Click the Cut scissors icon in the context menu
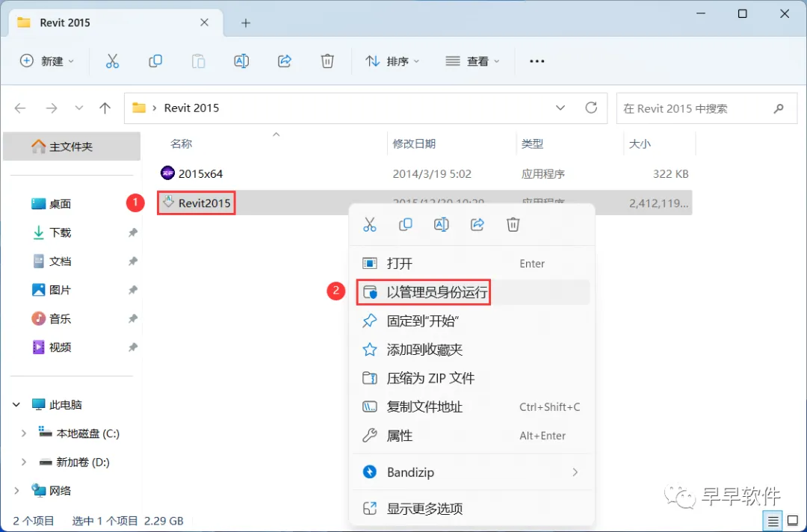 pos(370,224)
